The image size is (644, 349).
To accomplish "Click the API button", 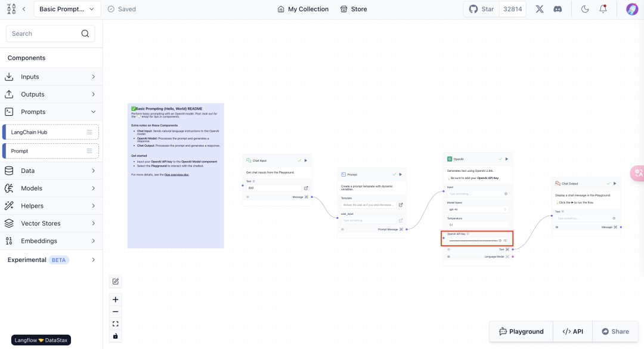I will pyautogui.click(x=573, y=332).
